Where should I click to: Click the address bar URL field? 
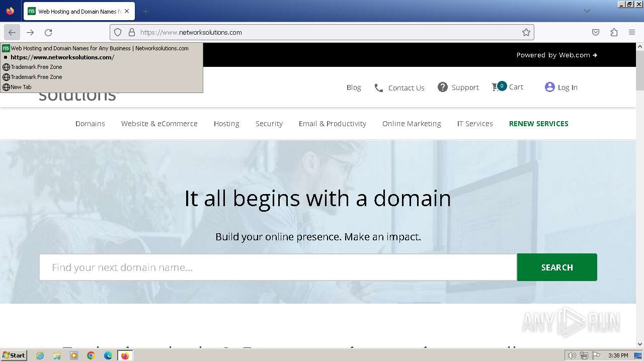322,32
